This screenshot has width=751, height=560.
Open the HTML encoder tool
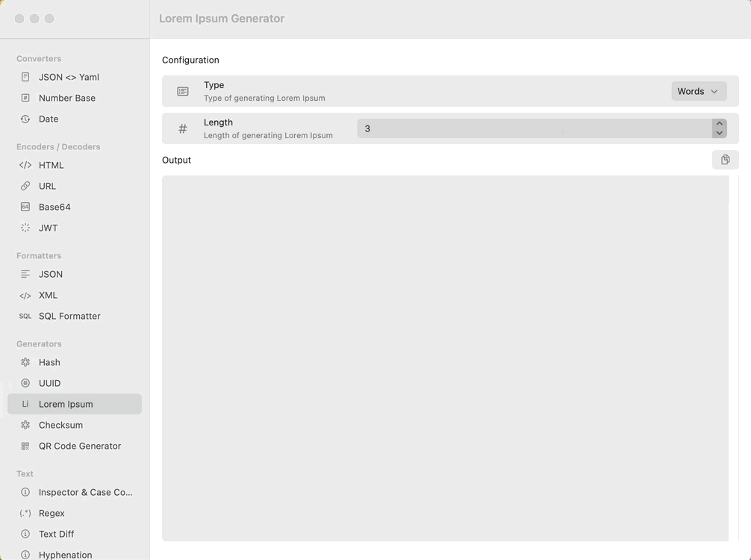75,165
